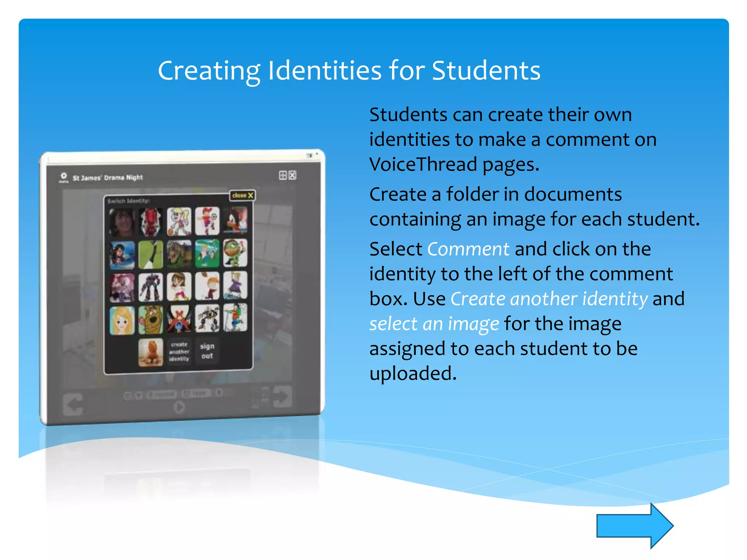Select the dark cartoon character avatar in top row
This screenshot has width=747, height=560.
[x=235, y=220]
